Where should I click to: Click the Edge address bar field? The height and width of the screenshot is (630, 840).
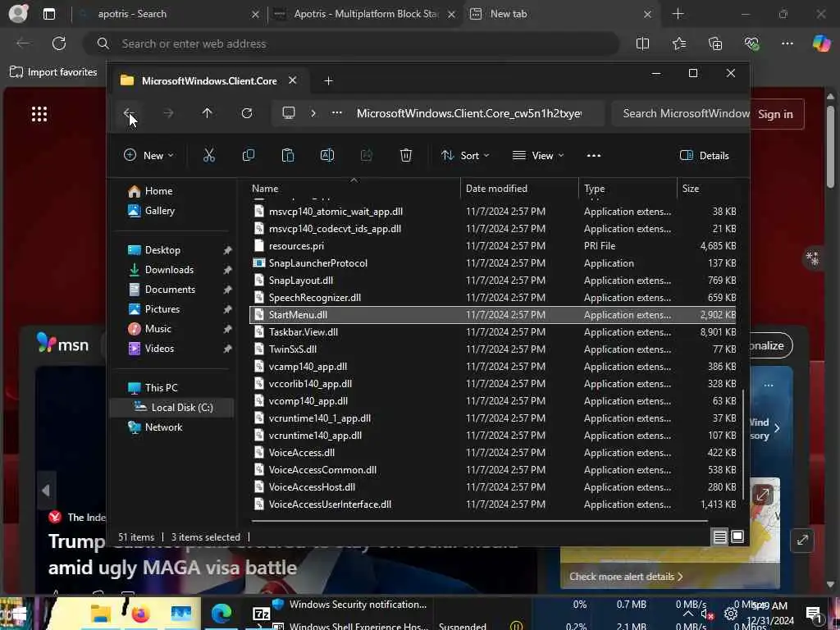(351, 43)
